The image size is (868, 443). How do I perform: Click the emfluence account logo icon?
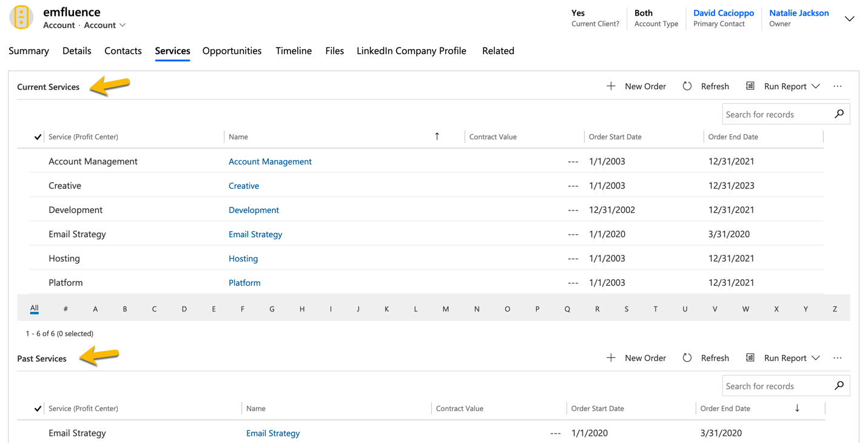[x=21, y=17]
